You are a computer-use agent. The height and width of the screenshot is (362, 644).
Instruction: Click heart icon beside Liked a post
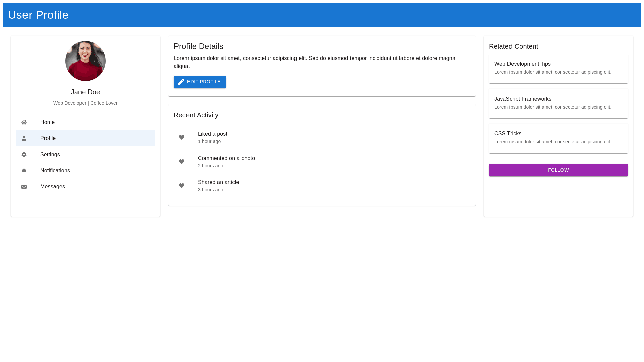[182, 137]
